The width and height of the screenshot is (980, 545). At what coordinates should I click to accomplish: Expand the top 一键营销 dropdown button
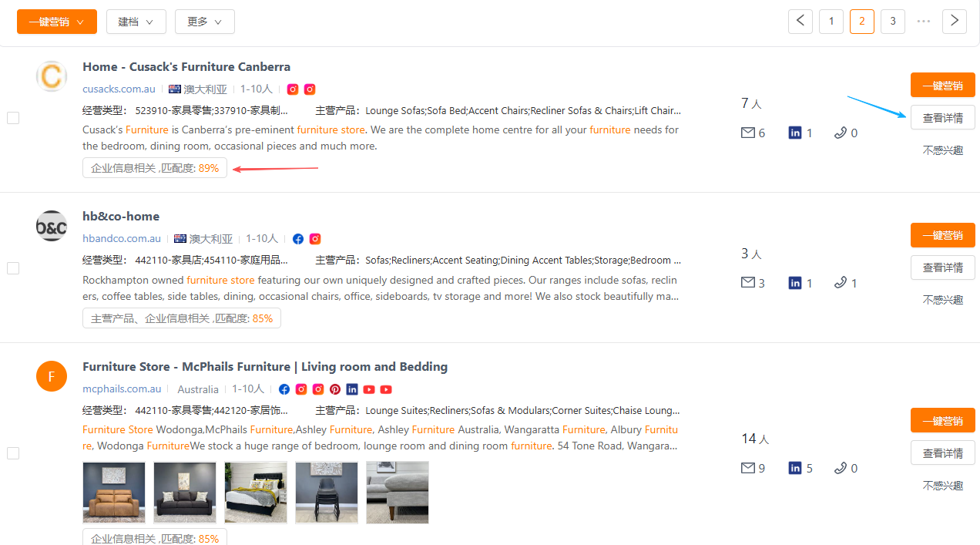57,22
